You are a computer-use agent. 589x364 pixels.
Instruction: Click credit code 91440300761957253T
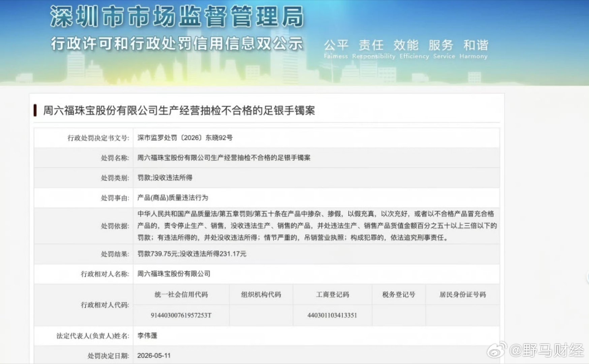click(181, 315)
